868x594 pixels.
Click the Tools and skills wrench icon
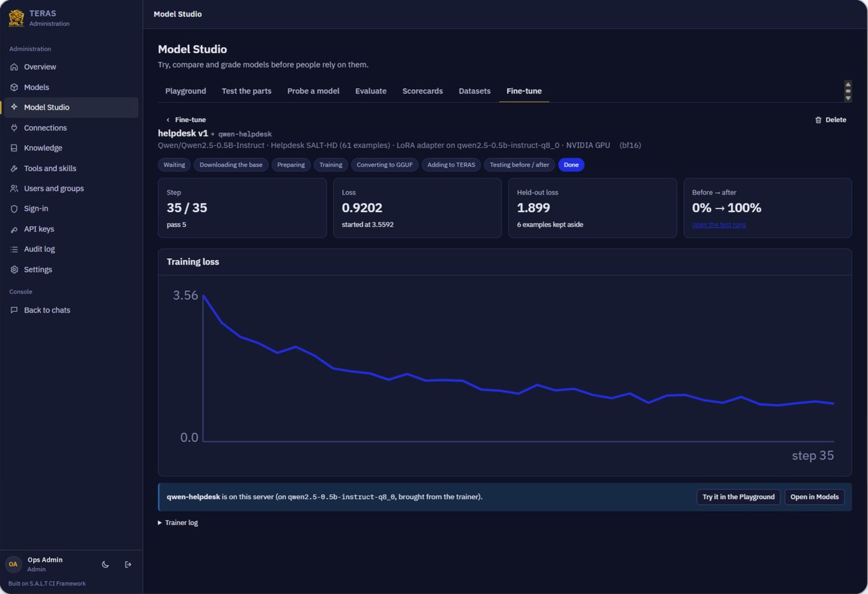pos(14,169)
